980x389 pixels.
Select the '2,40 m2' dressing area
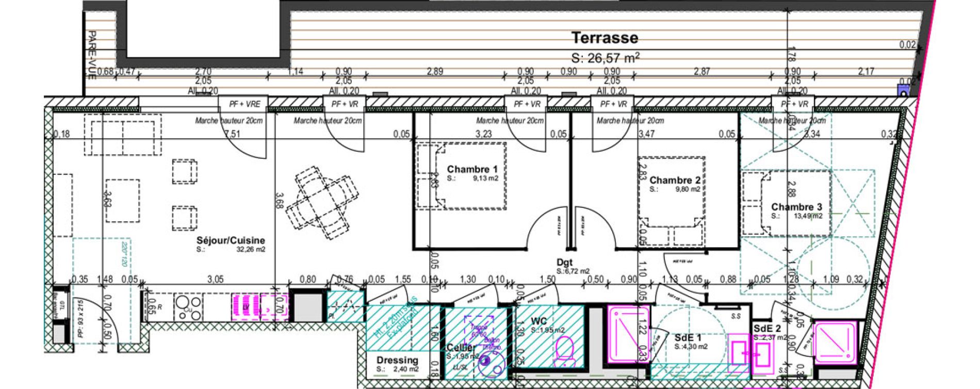pos(406,369)
